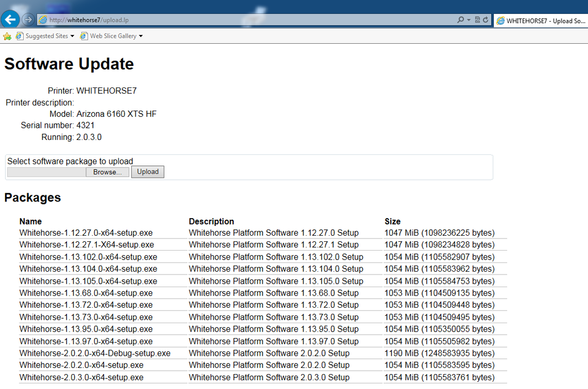Click size 1054 MiB (1105583761 bytes)
This screenshot has height=389, width=588.
pos(440,377)
